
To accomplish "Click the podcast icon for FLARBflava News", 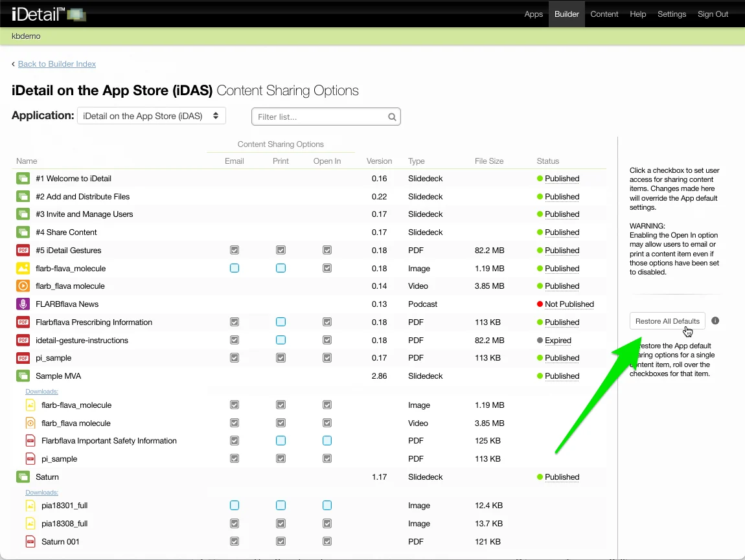I will 23,304.
